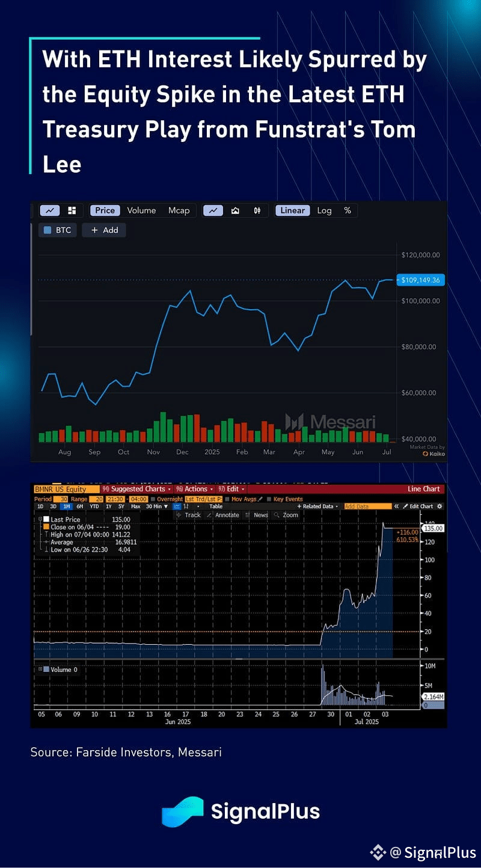Select the line view icon in Messari chart

49,211
